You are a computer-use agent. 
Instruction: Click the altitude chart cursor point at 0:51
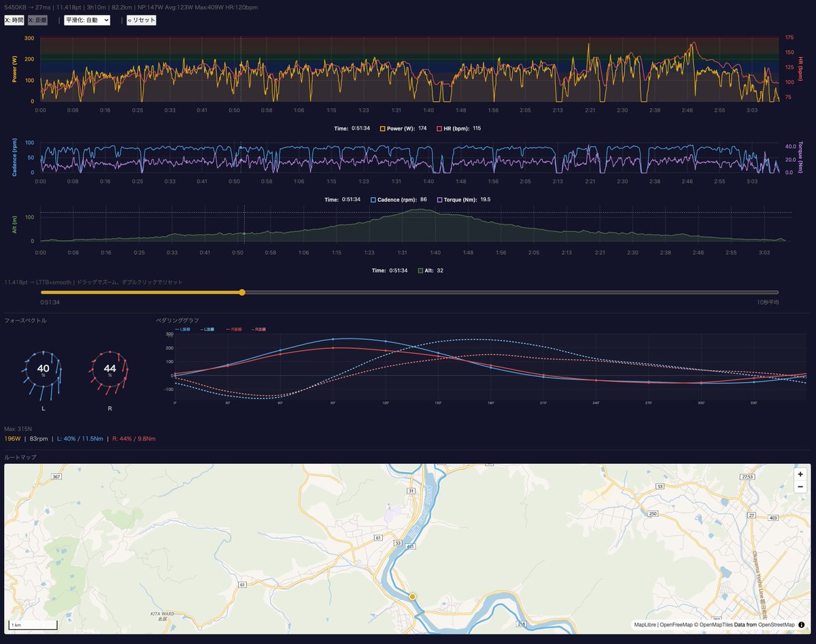click(x=244, y=234)
